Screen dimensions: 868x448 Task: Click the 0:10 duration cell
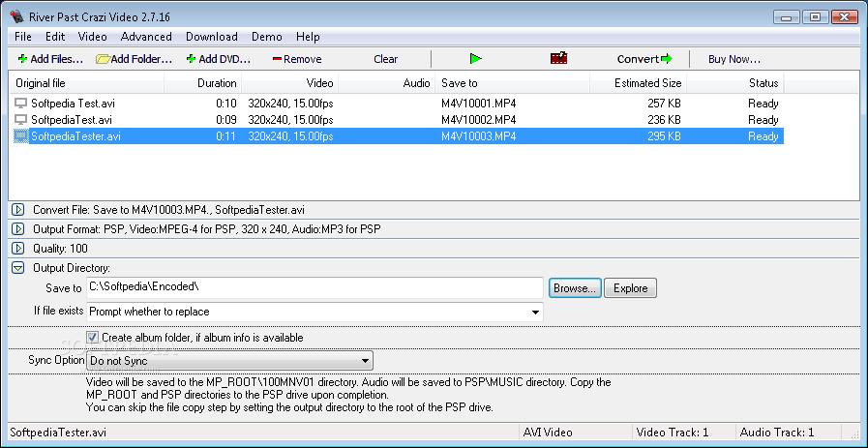point(225,103)
